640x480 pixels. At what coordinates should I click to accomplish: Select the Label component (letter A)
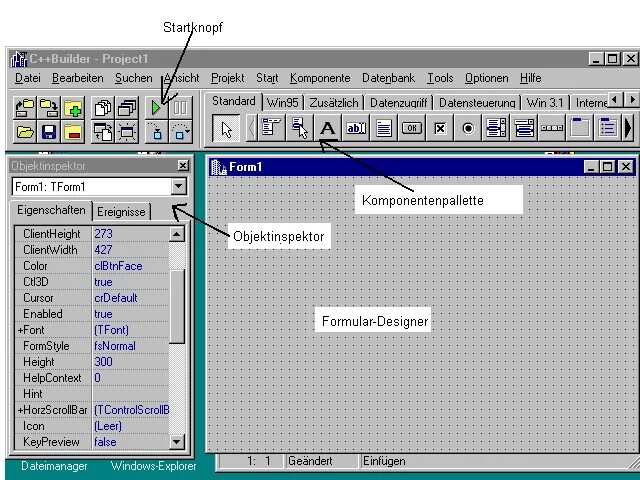point(327,129)
